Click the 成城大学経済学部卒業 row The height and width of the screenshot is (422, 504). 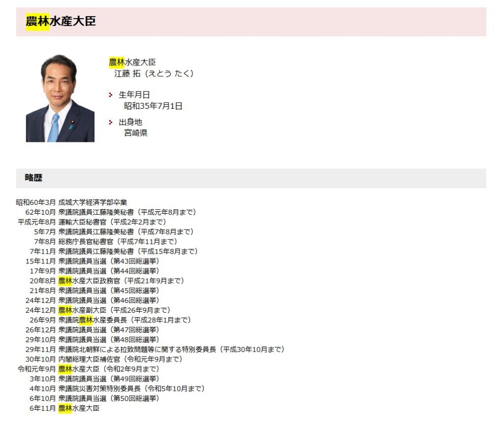72,202
